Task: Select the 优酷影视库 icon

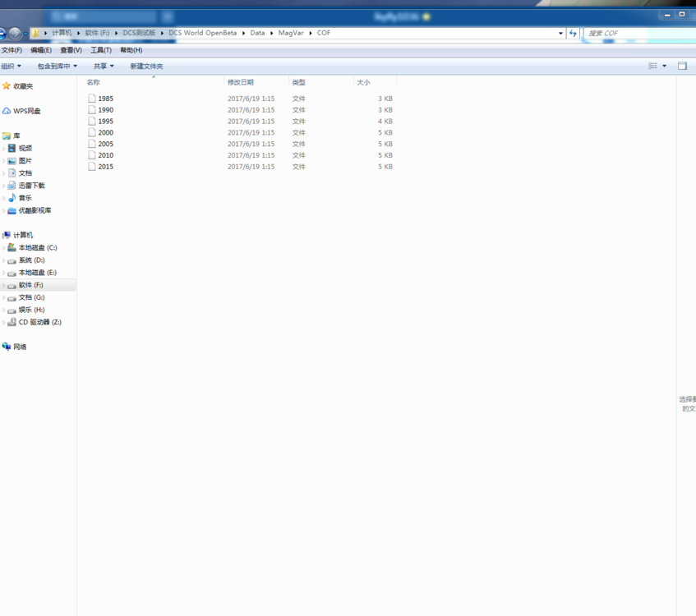Action: (12, 210)
